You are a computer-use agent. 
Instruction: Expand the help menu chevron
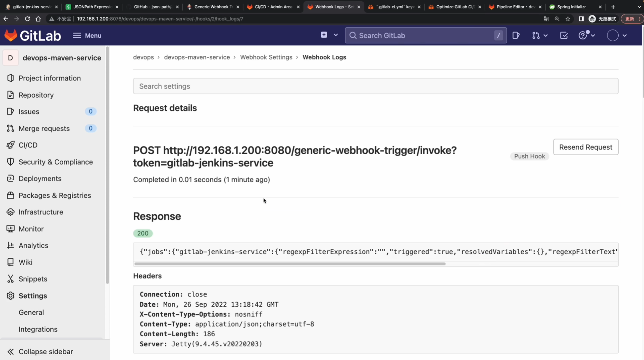click(593, 36)
